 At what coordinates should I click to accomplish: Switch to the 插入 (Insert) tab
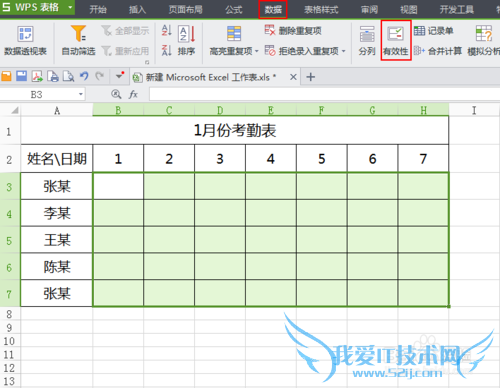click(x=137, y=9)
